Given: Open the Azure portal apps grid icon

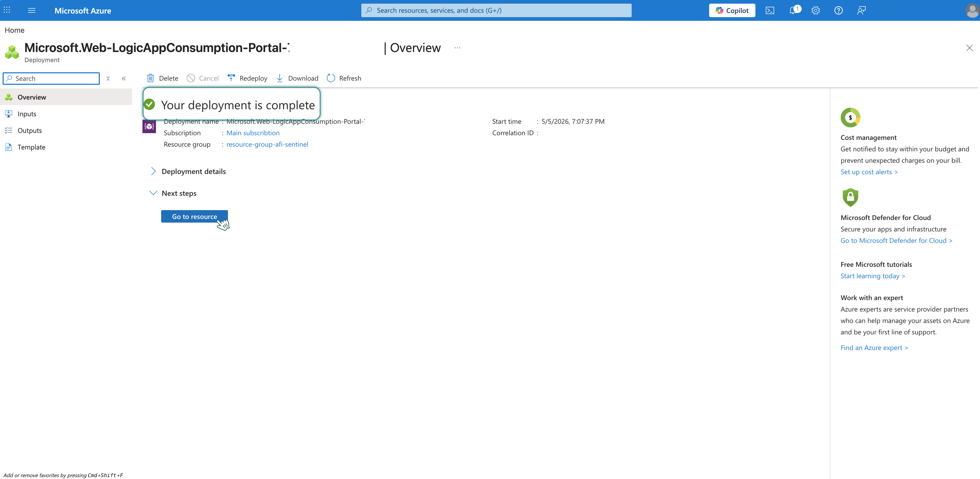Looking at the screenshot, I should [x=7, y=10].
